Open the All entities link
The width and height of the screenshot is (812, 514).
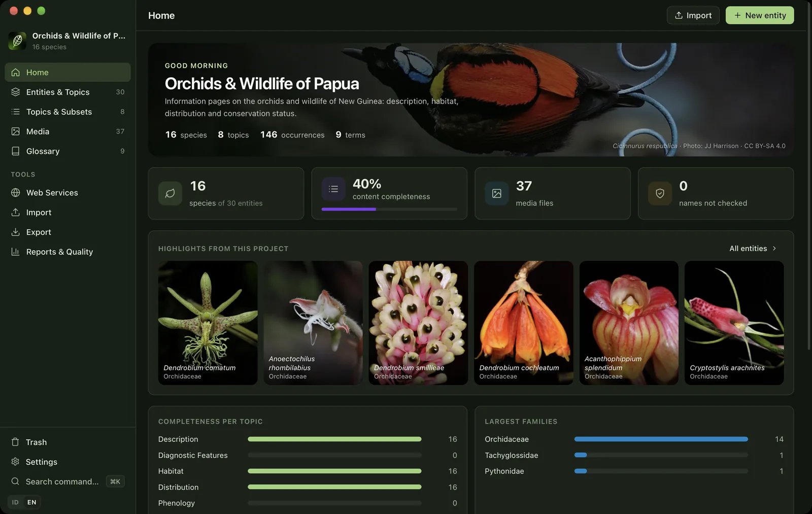coord(753,249)
